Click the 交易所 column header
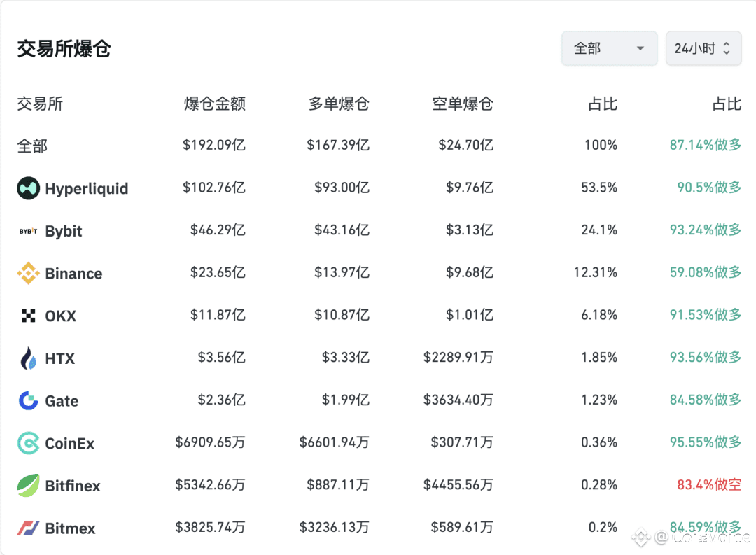Screen dimensions: 756x555 click(x=40, y=104)
